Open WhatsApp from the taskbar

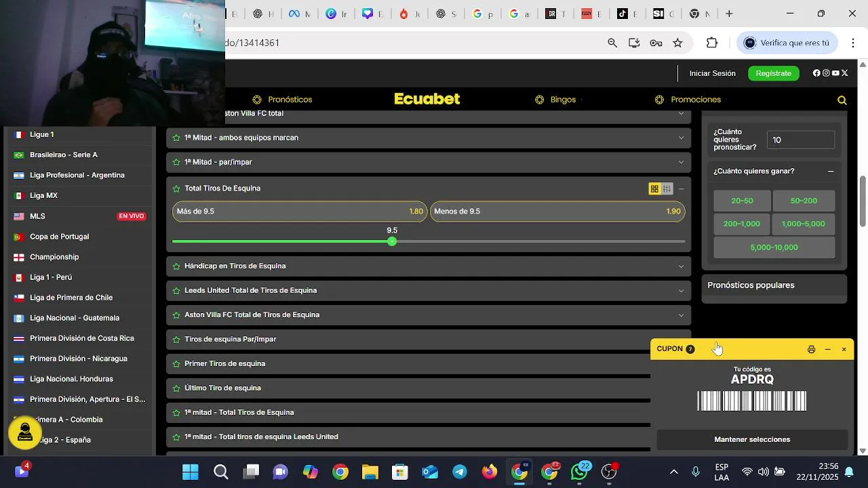coord(580,472)
